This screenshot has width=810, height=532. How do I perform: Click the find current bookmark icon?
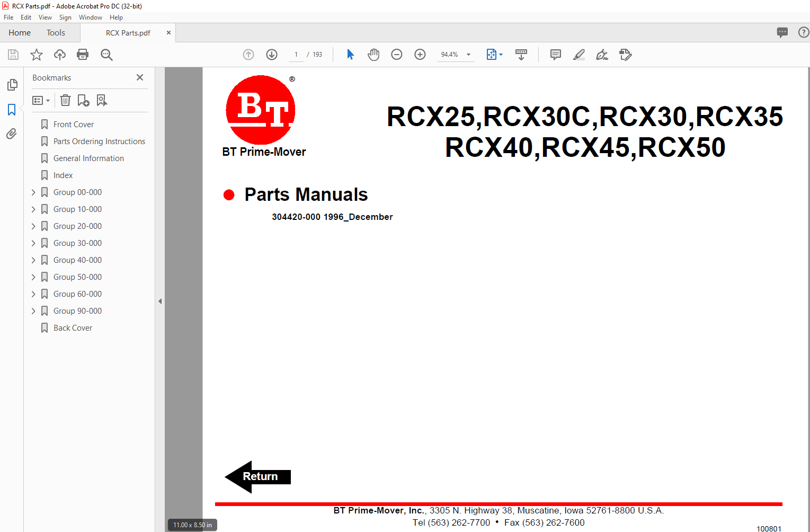click(x=102, y=100)
